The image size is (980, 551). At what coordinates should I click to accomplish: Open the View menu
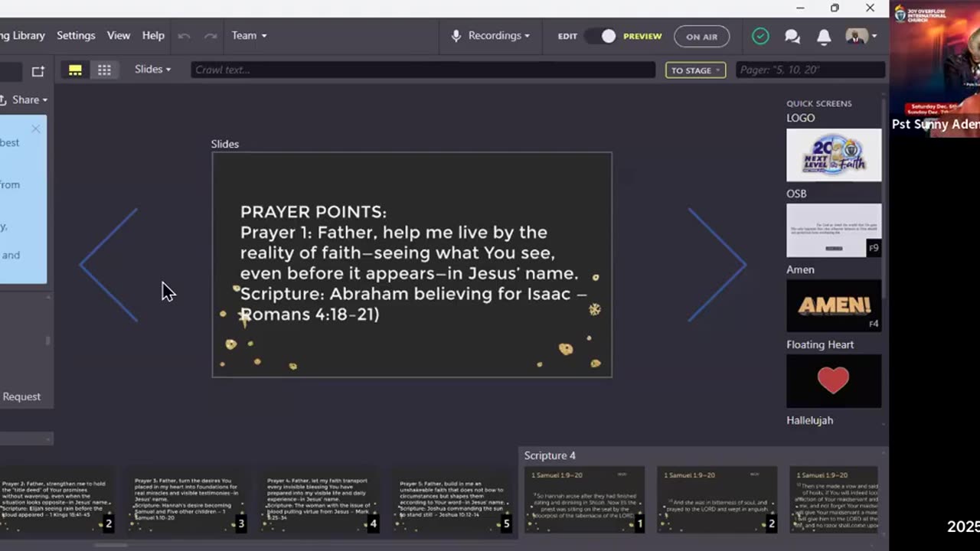click(119, 35)
